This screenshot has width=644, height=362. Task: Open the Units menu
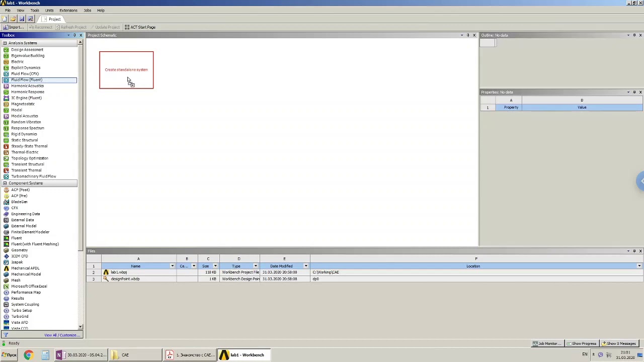pos(49,11)
